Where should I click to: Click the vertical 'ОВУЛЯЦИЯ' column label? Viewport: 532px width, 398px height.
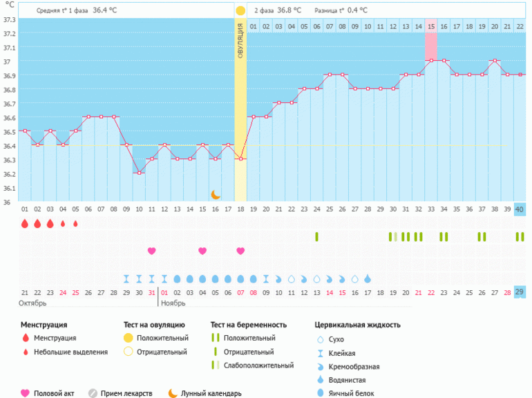click(x=240, y=41)
